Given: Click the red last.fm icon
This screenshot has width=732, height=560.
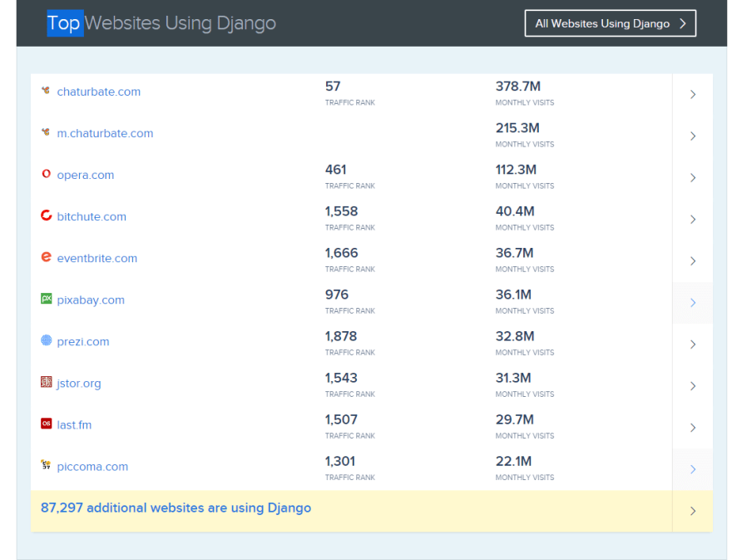Looking at the screenshot, I should coord(46,424).
